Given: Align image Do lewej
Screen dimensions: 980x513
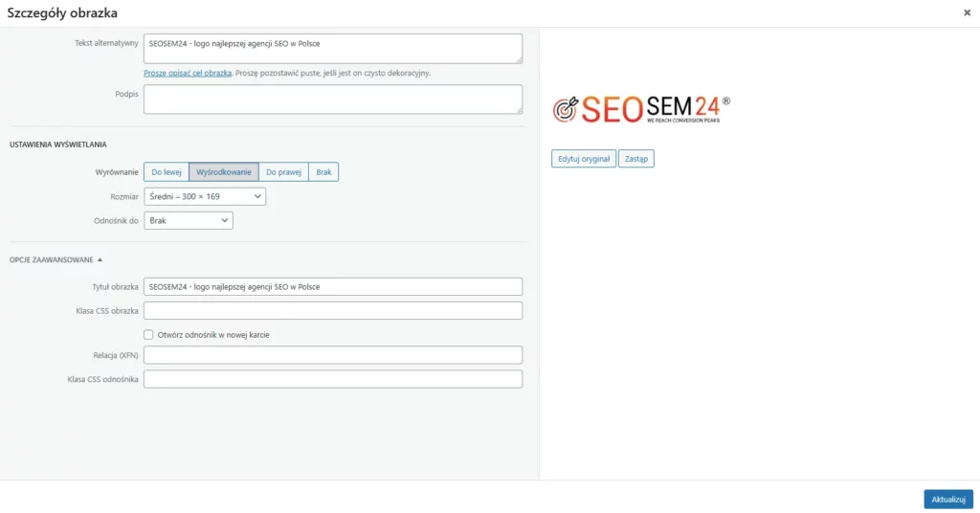Looking at the screenshot, I should pos(167,172).
